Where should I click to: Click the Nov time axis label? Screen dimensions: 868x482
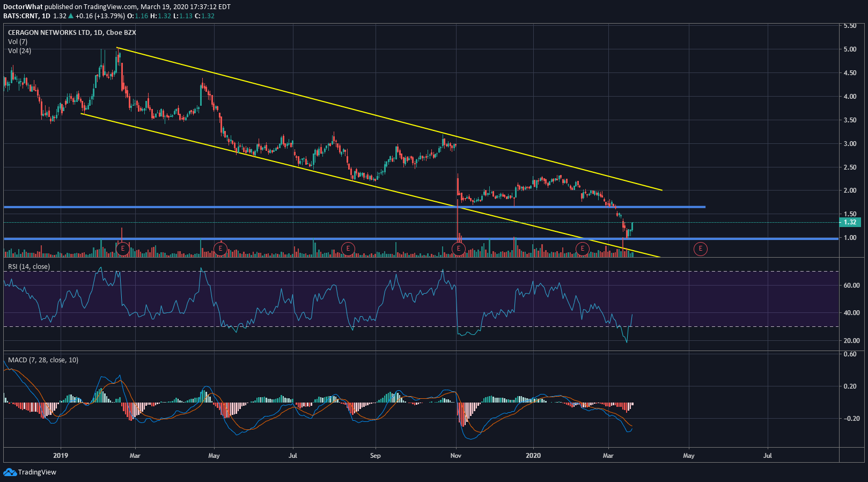456,456
